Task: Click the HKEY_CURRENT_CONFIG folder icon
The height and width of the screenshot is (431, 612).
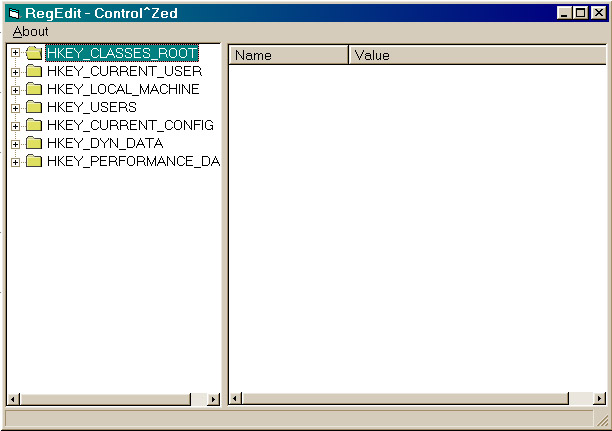Action: [x=34, y=125]
